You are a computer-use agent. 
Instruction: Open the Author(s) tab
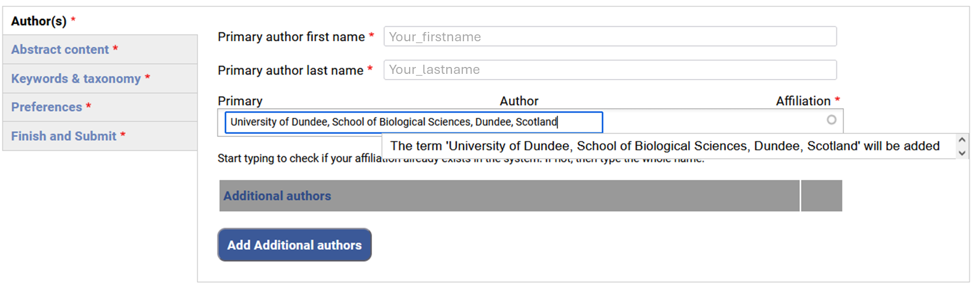[x=39, y=21]
